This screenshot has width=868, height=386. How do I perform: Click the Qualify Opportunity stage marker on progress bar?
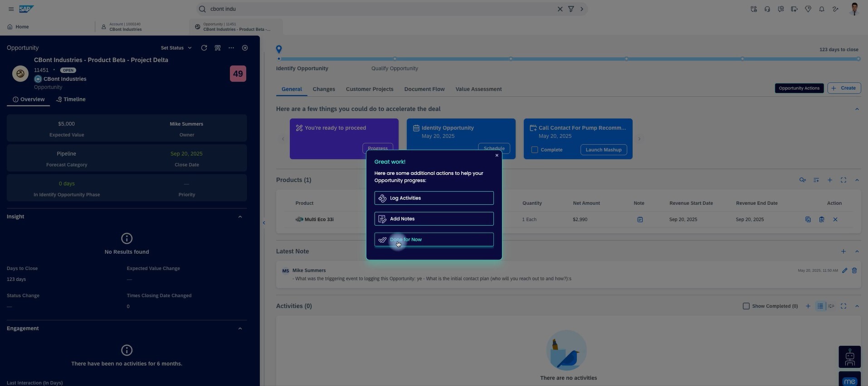click(x=395, y=59)
